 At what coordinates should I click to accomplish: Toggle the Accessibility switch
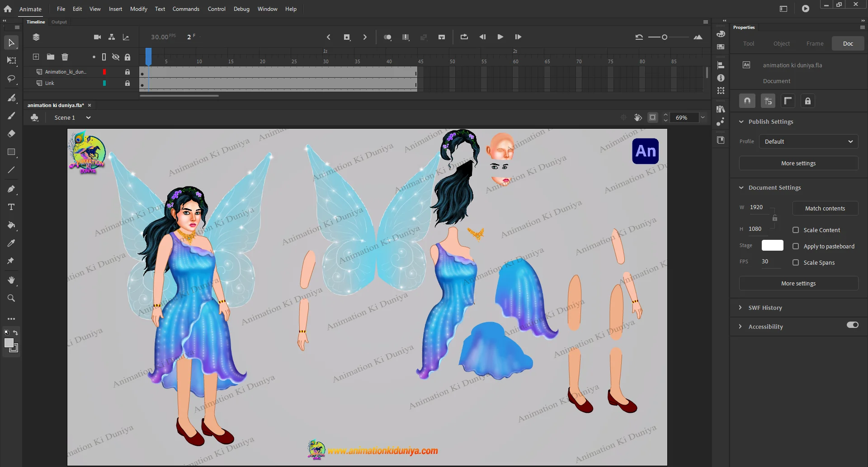(x=852, y=325)
